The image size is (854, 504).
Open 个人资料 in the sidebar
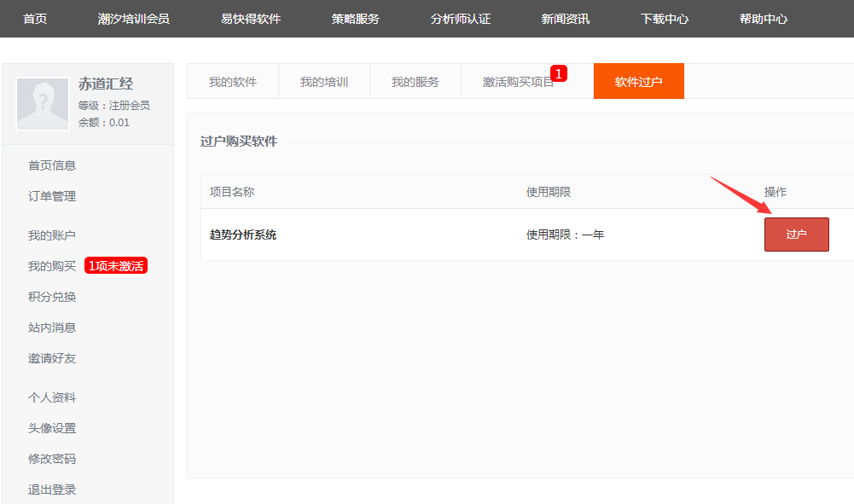click(52, 397)
